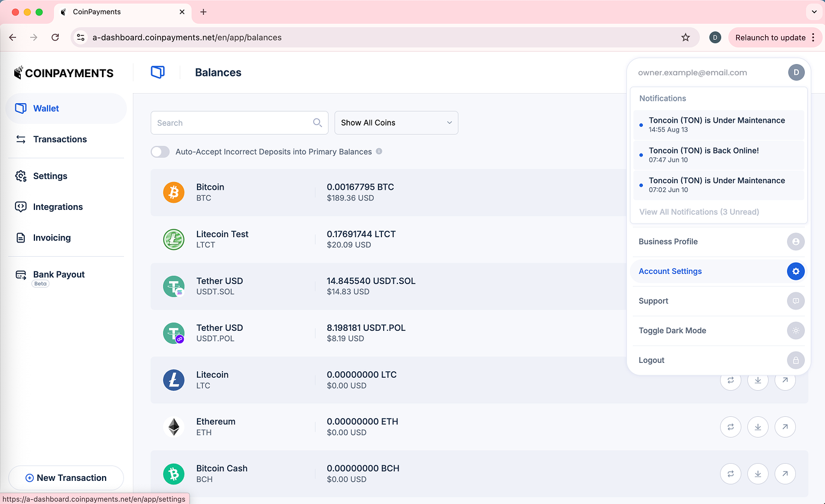Click the search magnifier icon
The height and width of the screenshot is (504, 825).
[317, 123]
